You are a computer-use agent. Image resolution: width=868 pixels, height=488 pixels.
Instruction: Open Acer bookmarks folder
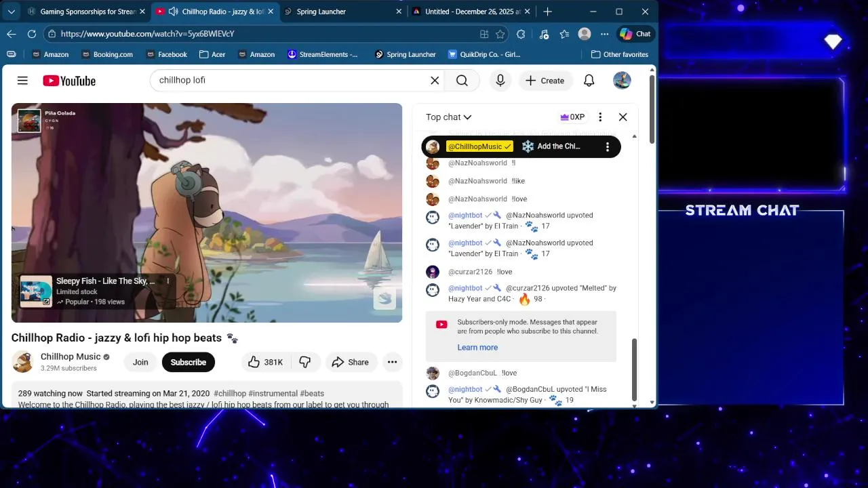point(212,54)
